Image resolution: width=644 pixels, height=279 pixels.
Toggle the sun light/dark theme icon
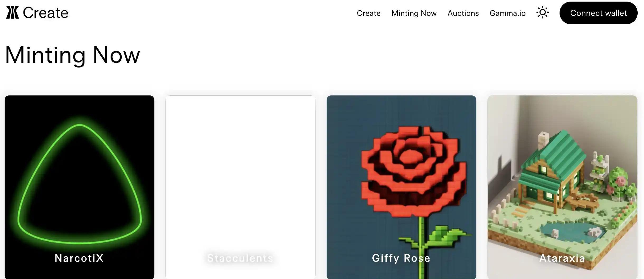pyautogui.click(x=542, y=13)
